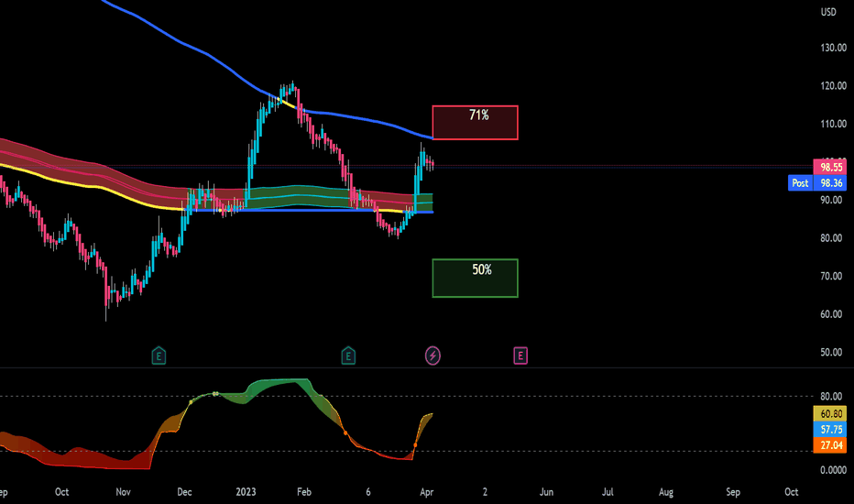Screen dimensions: 854x504
Task: Click the Jul label on time axis
Action: click(608, 492)
